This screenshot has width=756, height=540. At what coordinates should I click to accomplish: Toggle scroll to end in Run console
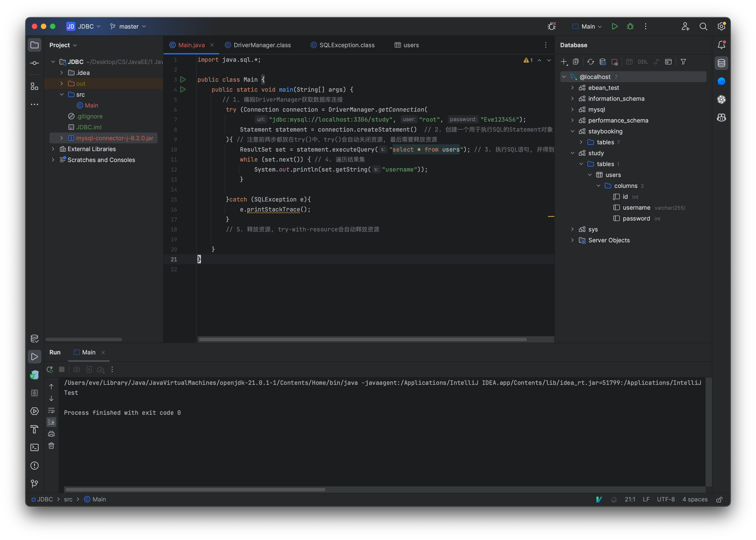51,422
